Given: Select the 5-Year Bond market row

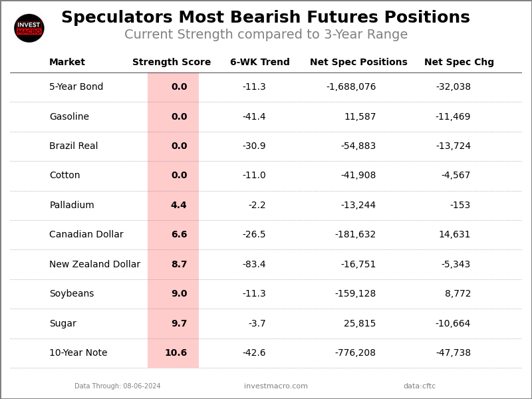Looking at the screenshot, I should (x=76, y=87).
